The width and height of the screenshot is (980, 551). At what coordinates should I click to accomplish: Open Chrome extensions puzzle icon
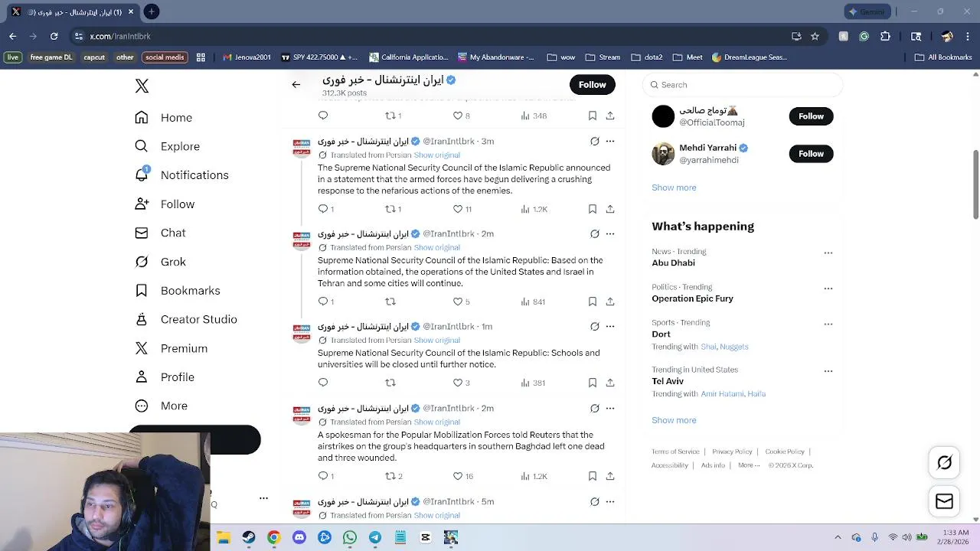point(885,36)
